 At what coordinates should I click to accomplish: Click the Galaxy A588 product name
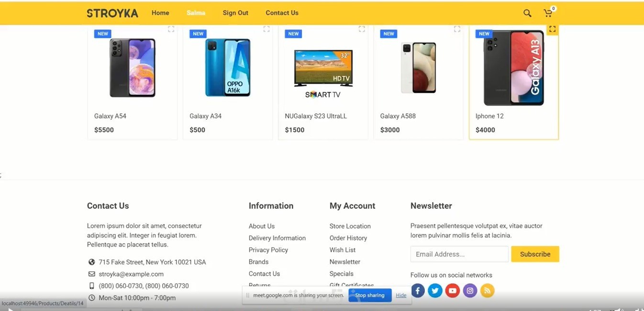coord(398,116)
